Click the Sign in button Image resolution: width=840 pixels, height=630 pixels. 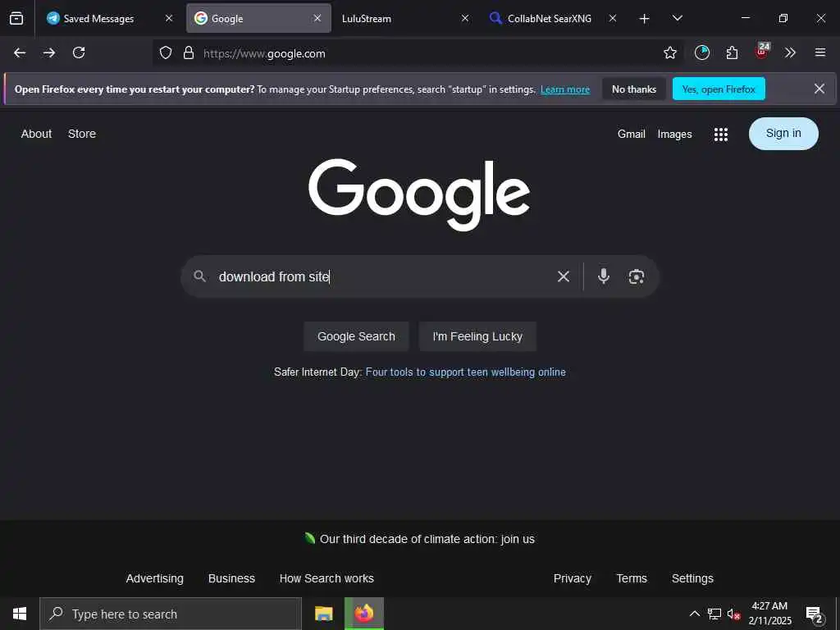[x=783, y=134]
